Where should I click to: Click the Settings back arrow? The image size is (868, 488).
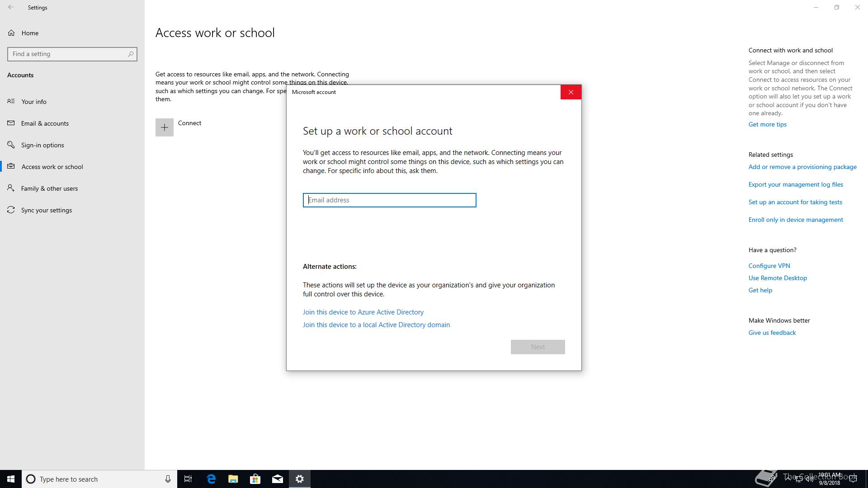pyautogui.click(x=11, y=7)
